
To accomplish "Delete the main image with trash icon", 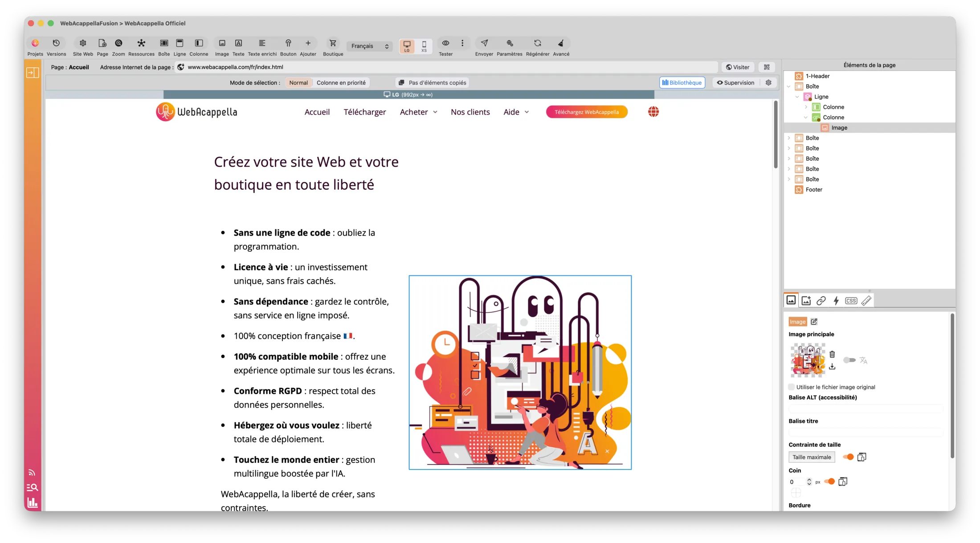I will (832, 355).
